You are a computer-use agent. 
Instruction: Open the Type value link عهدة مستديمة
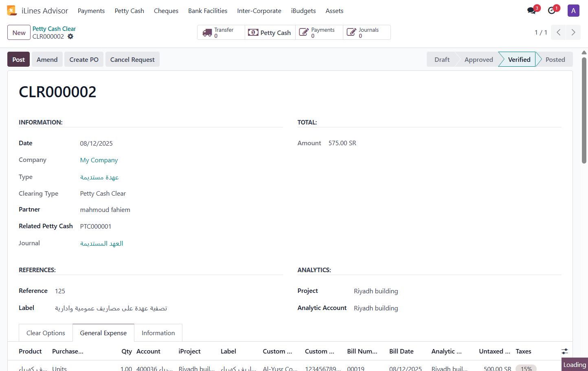(99, 177)
